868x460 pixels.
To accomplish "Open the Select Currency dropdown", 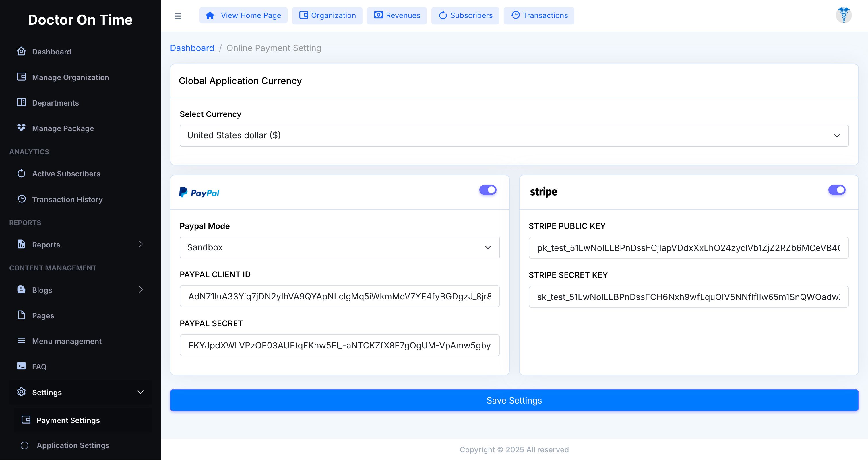I will pyautogui.click(x=514, y=135).
